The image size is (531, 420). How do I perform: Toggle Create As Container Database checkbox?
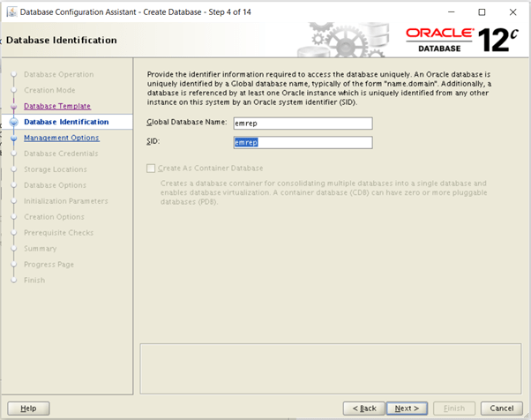tap(151, 168)
